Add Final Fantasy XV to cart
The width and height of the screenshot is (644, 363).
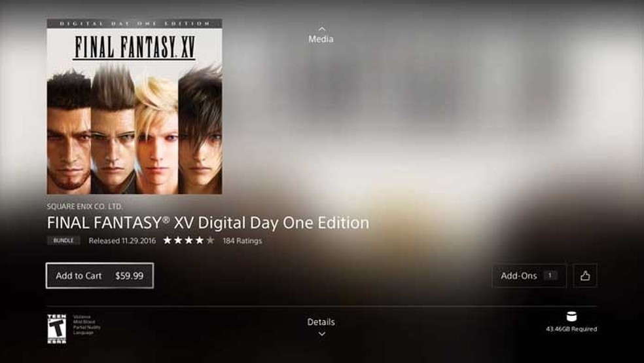pyautogui.click(x=99, y=275)
